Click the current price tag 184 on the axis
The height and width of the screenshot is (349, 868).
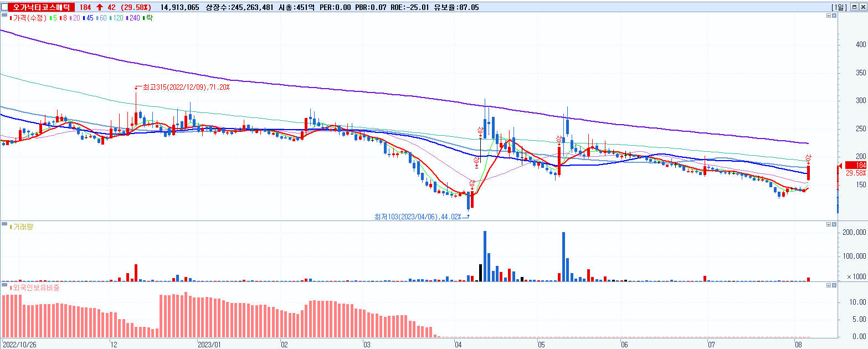[x=856, y=166]
